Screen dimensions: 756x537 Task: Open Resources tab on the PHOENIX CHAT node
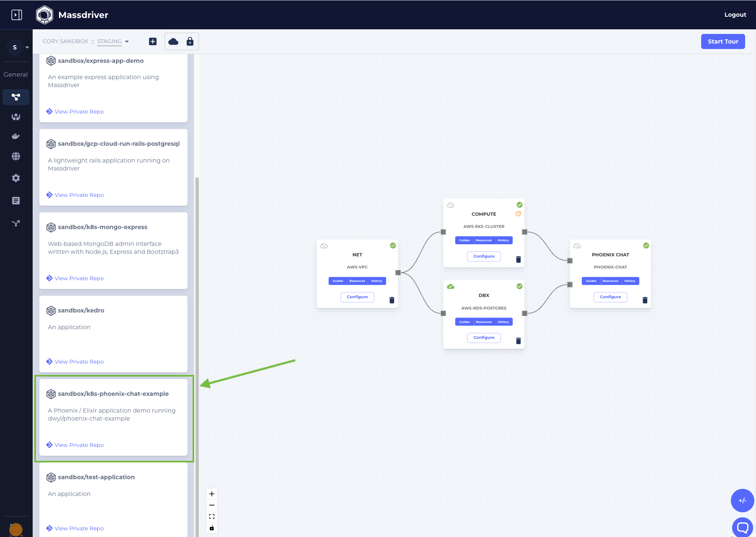coord(610,281)
